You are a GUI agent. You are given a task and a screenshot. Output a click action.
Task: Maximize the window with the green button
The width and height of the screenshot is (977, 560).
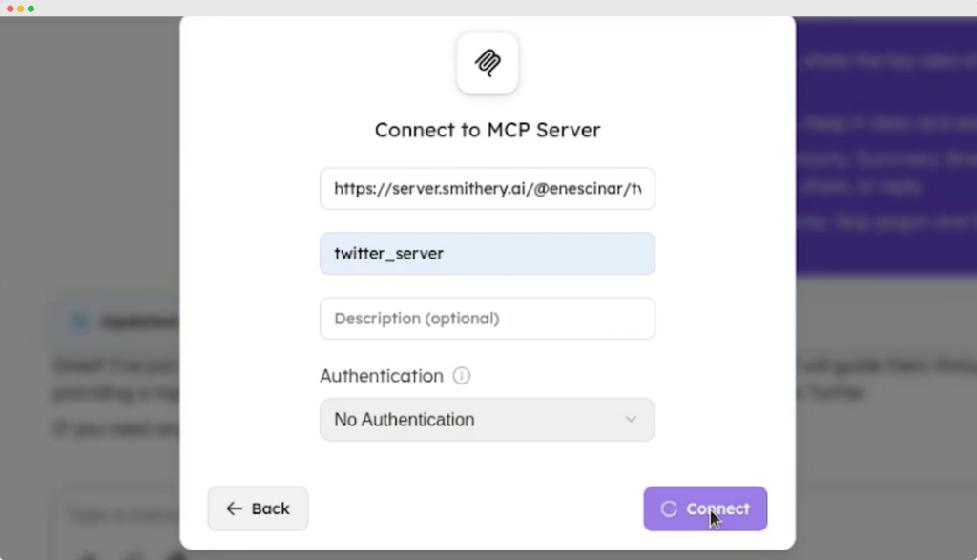pos(31,9)
